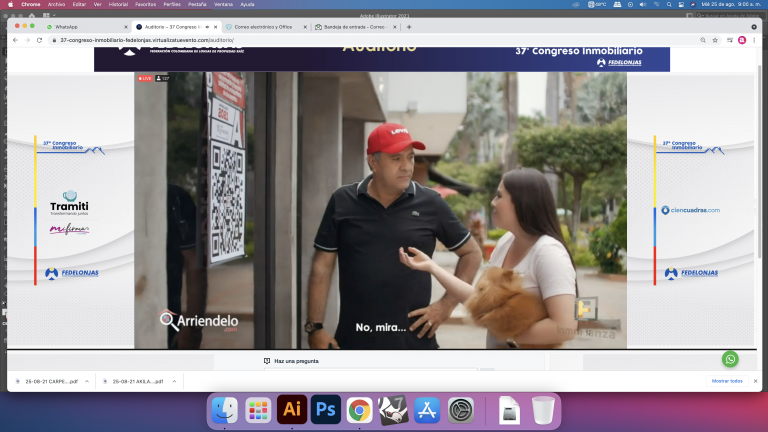Select the Auditorio 37 Congreso tab
This screenshot has width=768, height=432.
click(x=176, y=27)
